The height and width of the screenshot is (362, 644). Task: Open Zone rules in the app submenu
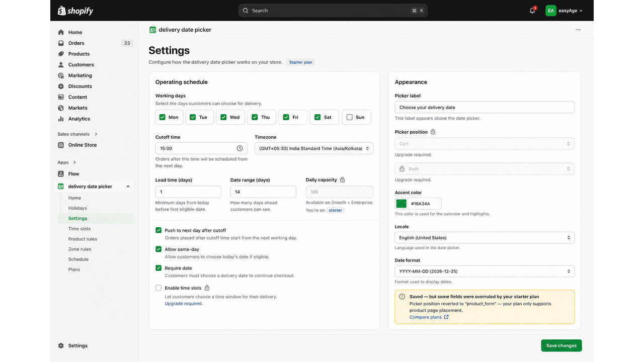click(x=80, y=249)
